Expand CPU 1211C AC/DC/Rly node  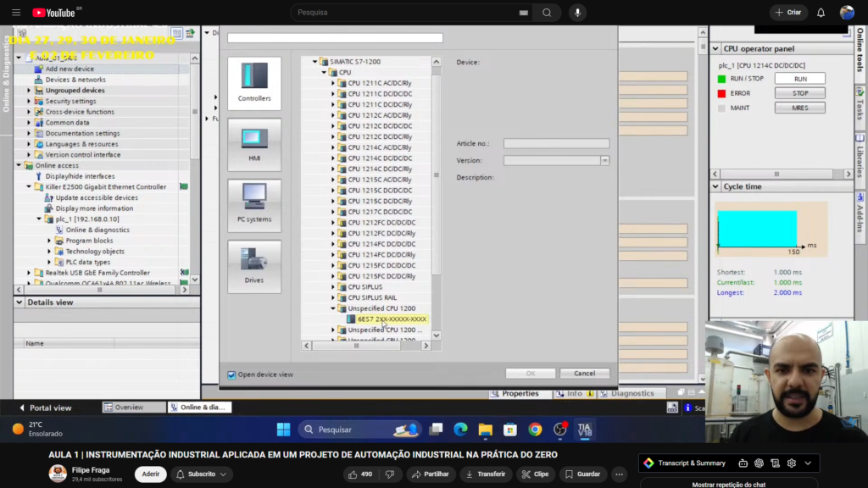pyautogui.click(x=333, y=83)
